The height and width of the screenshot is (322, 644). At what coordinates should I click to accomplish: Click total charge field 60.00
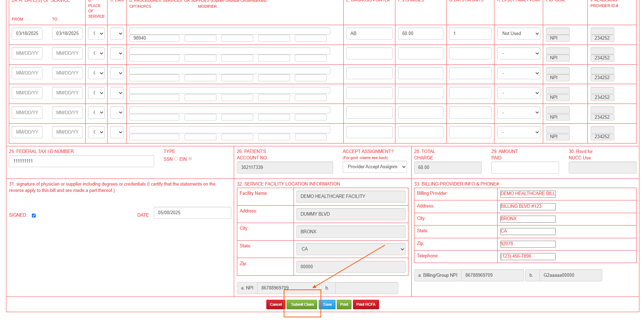[x=448, y=168]
